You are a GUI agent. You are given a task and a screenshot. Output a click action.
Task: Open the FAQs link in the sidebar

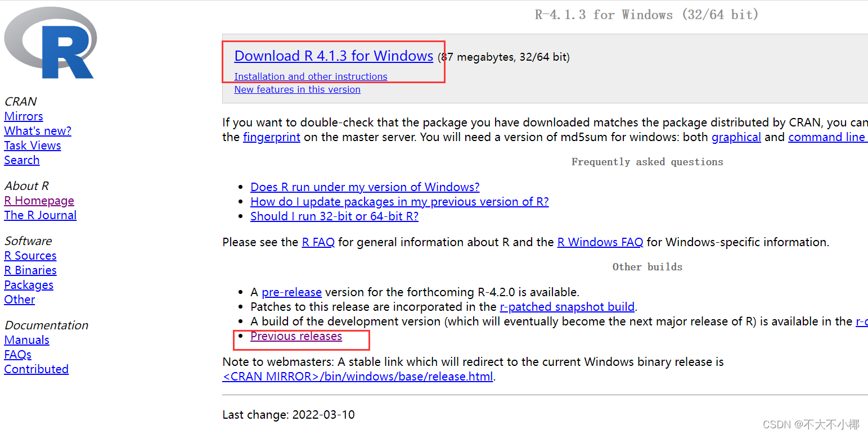point(18,355)
